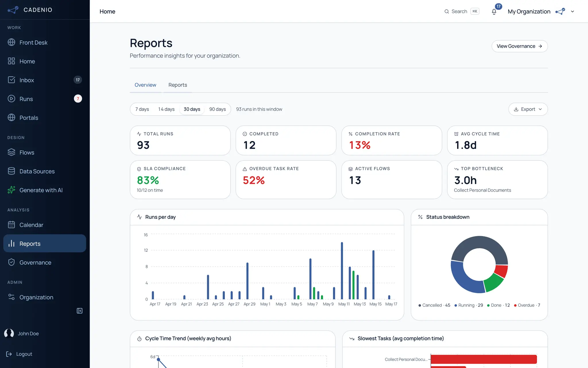Click the Running legend dot
588x368 pixels.
click(456, 305)
